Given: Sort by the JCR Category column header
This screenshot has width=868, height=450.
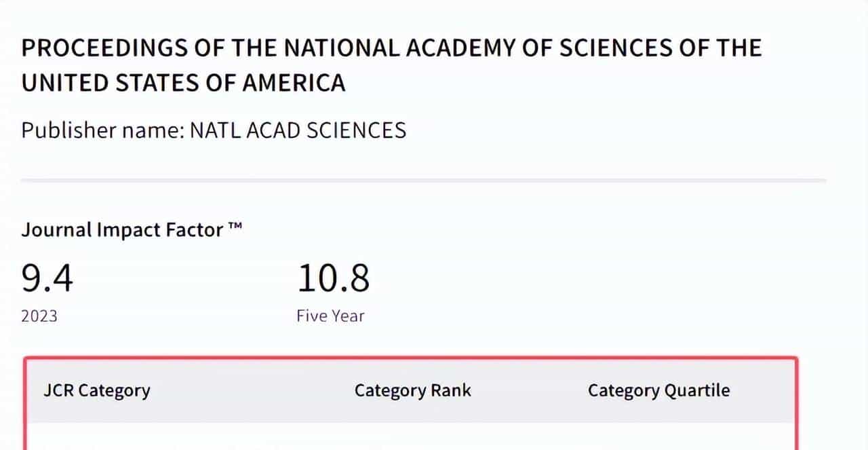Looking at the screenshot, I should point(96,391).
